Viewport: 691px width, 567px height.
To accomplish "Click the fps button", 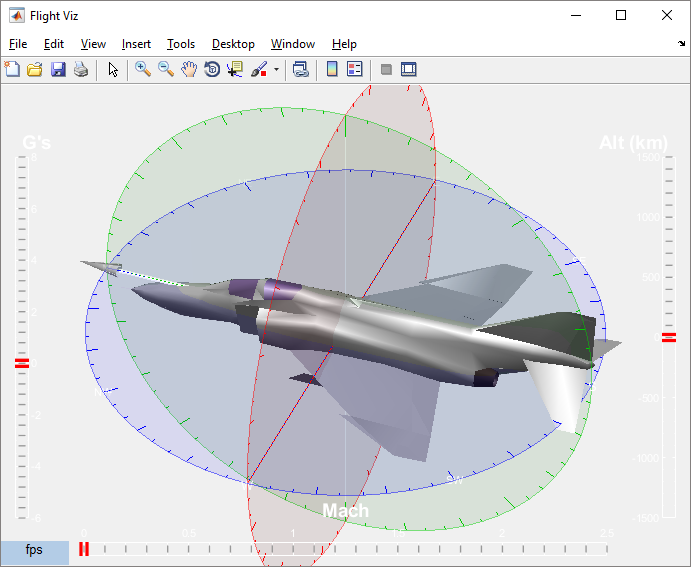I will pyautogui.click(x=34, y=550).
